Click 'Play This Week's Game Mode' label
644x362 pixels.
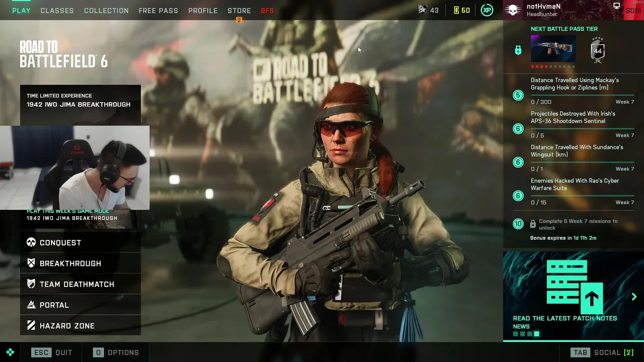[x=68, y=211]
